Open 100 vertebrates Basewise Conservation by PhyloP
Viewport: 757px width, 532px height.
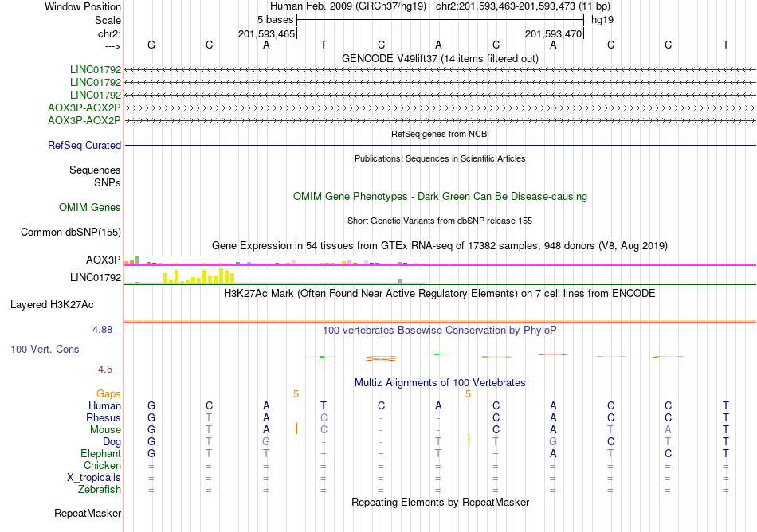[440, 330]
